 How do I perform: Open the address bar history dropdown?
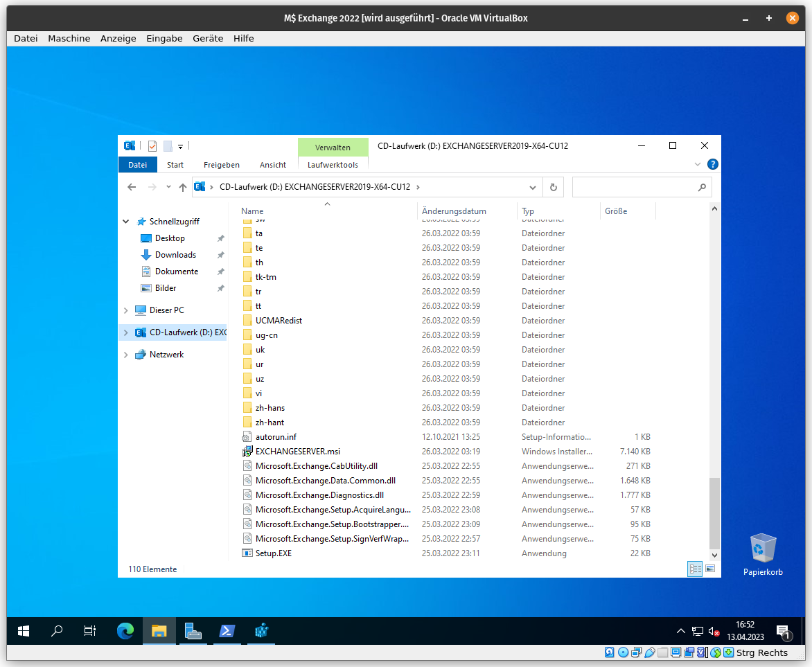[532, 187]
